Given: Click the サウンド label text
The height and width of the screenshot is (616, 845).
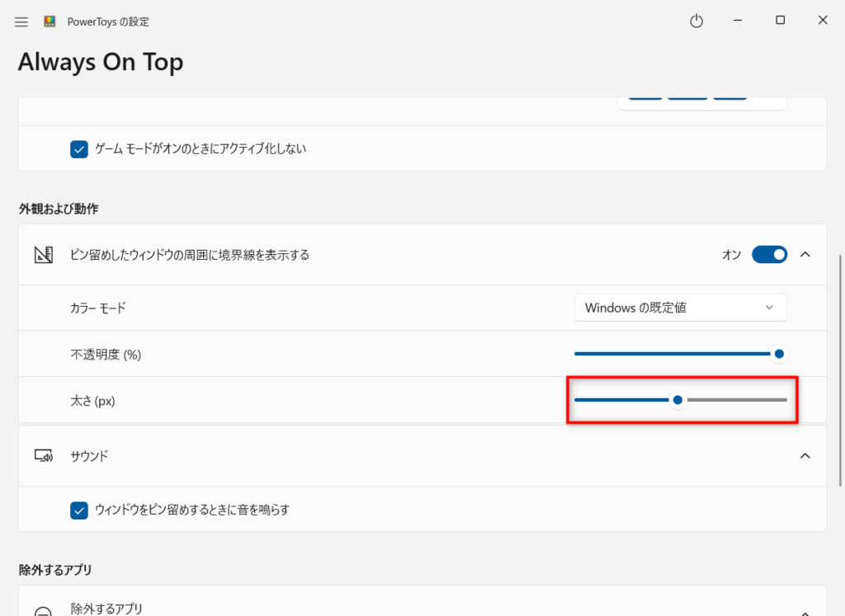Looking at the screenshot, I should 89,456.
